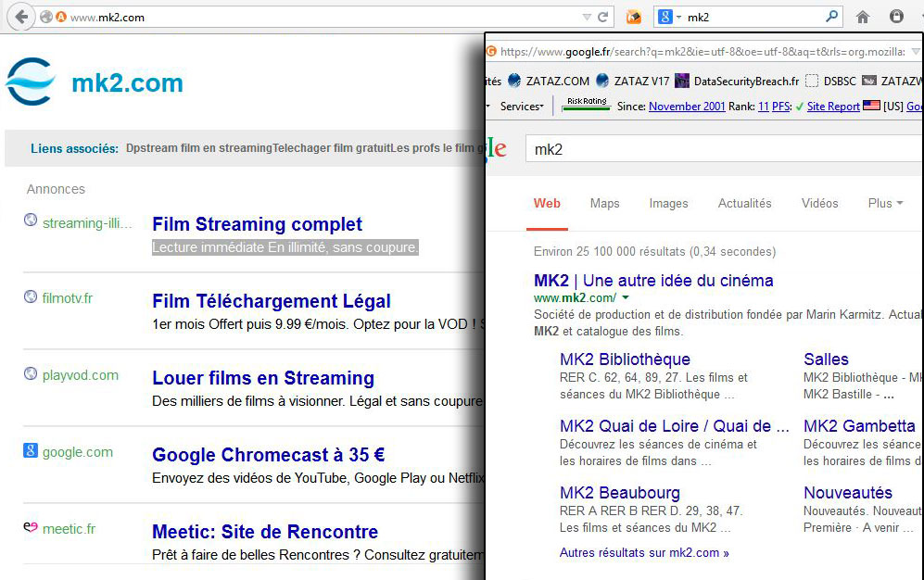The image size is (924, 580).
Task: Expand the www.mk2.com result arrow
Action: pos(626,297)
